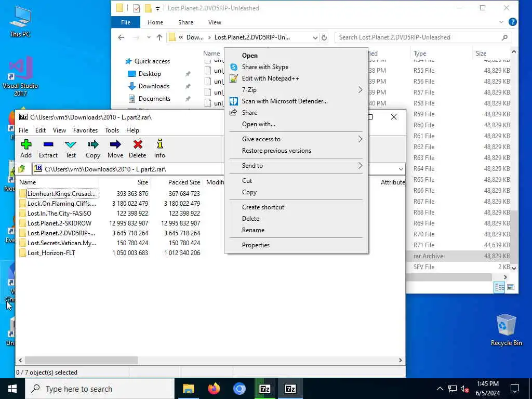
Task: Go up one folder level in 7-Zip
Action: [22, 169]
